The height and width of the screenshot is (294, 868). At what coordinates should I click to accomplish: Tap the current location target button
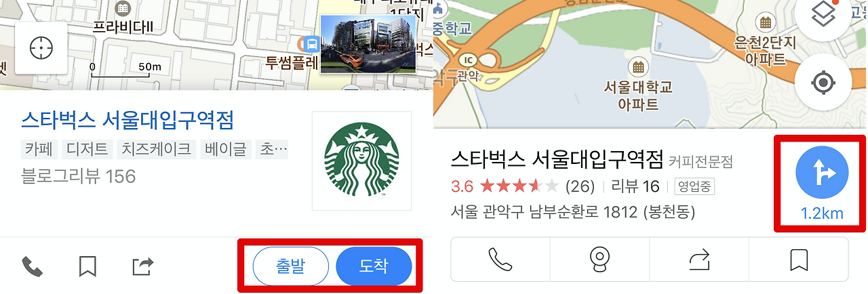click(x=823, y=83)
